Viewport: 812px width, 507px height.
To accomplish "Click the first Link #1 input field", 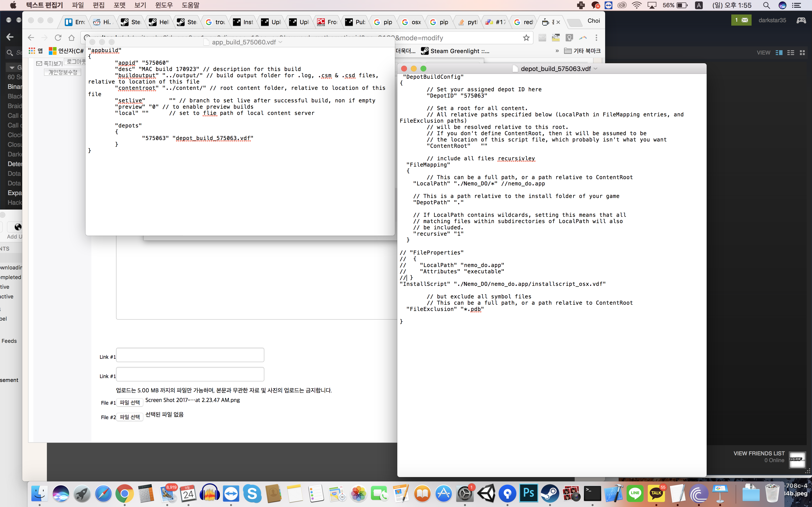I will 190,355.
